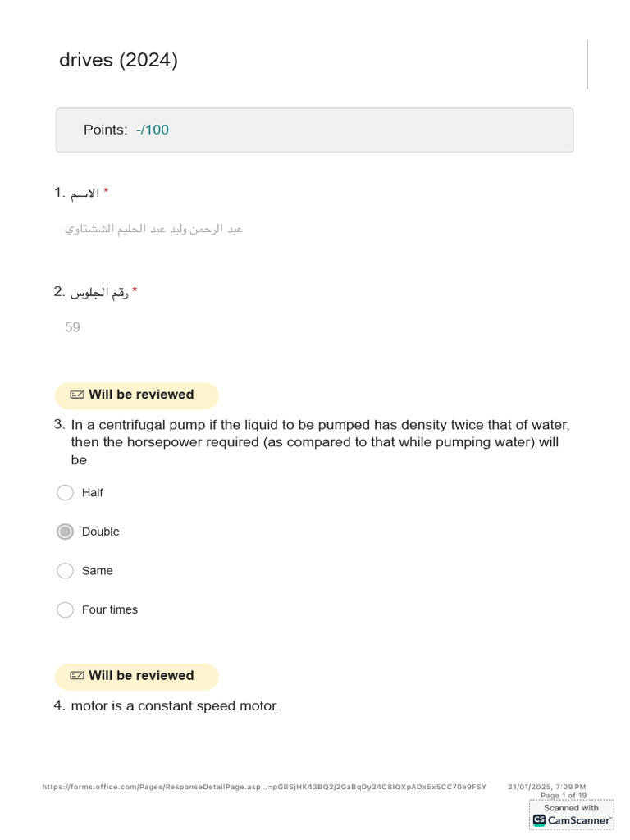Click the seat number field showing 59
The image size is (630, 840).
(72, 327)
